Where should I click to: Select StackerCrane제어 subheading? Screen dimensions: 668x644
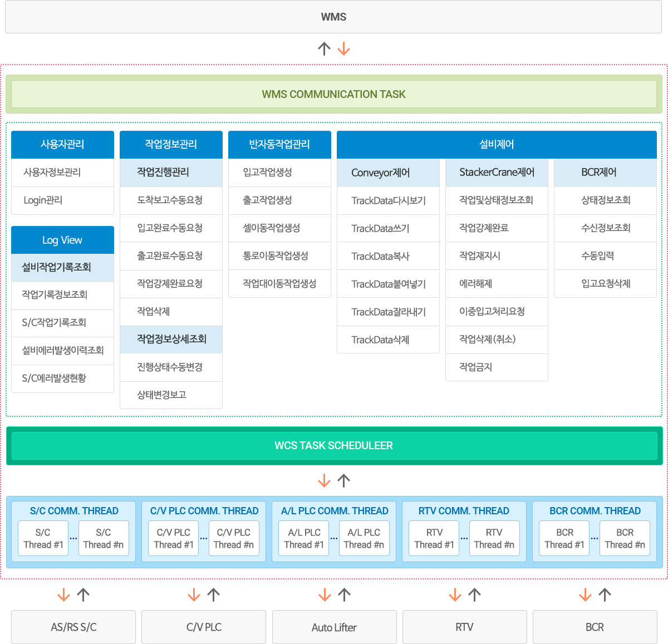pos(497,173)
